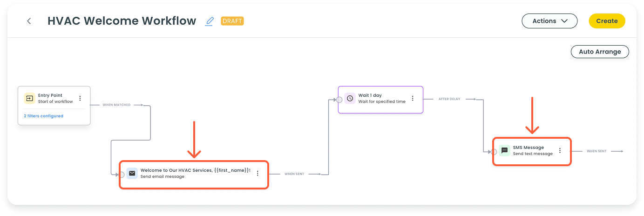This screenshot has height=216, width=644.
Task: Select the HVAC Welcome Workflow title text
Action: (x=122, y=21)
